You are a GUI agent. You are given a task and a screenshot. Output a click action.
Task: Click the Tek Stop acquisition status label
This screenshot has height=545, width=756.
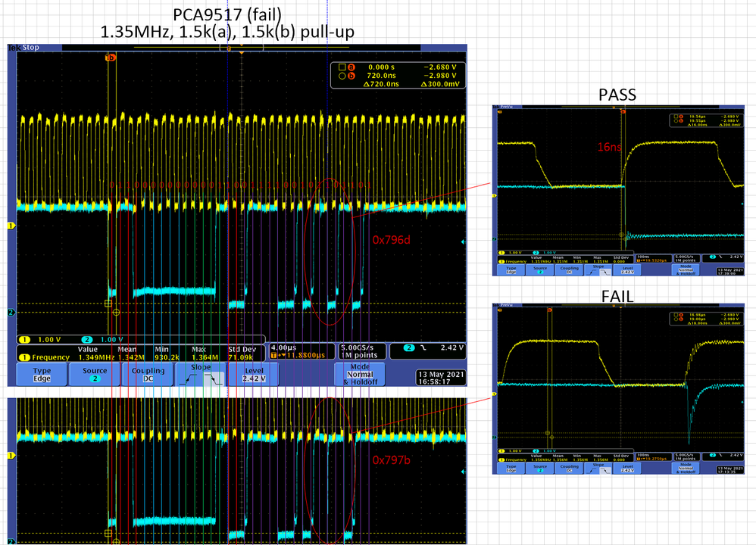pos(23,47)
